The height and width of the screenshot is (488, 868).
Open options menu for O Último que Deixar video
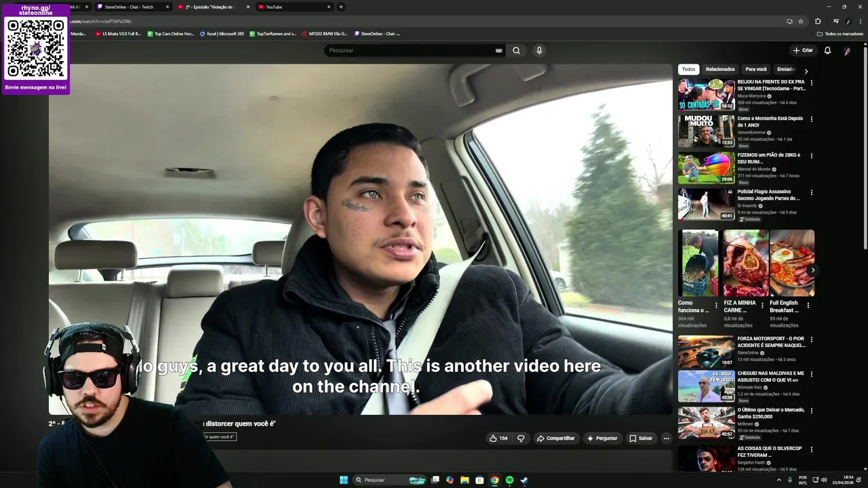coord(811,411)
